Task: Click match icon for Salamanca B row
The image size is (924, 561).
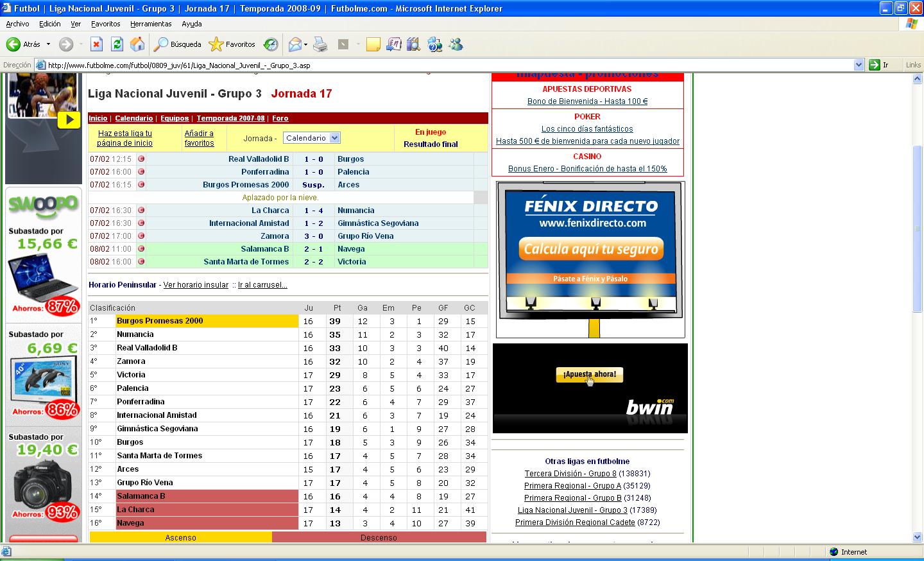Action: (x=141, y=248)
